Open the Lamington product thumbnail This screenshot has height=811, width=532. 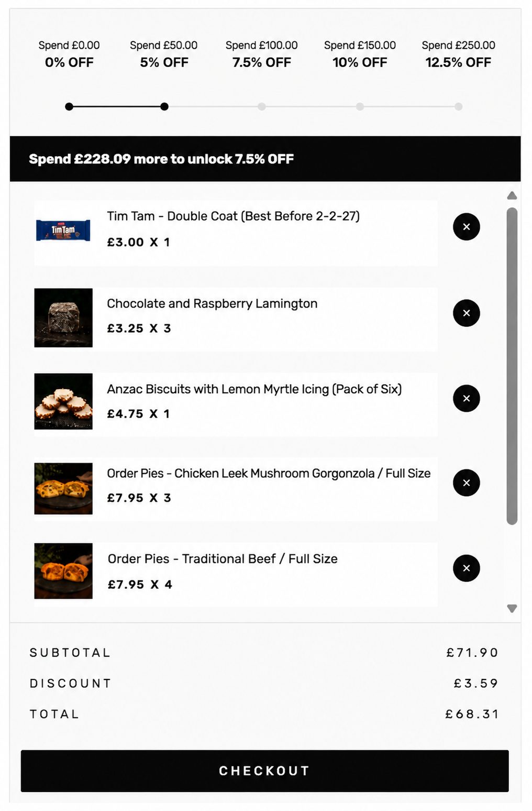[63, 317]
